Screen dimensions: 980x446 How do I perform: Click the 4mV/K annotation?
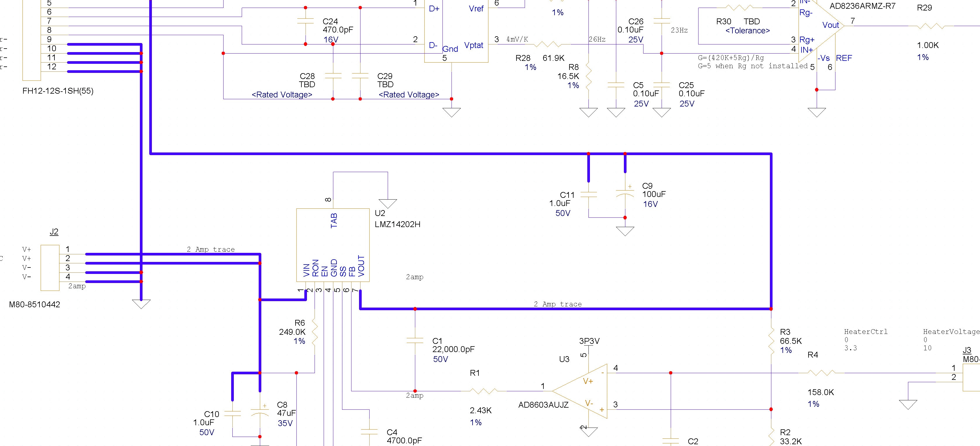coord(517,39)
